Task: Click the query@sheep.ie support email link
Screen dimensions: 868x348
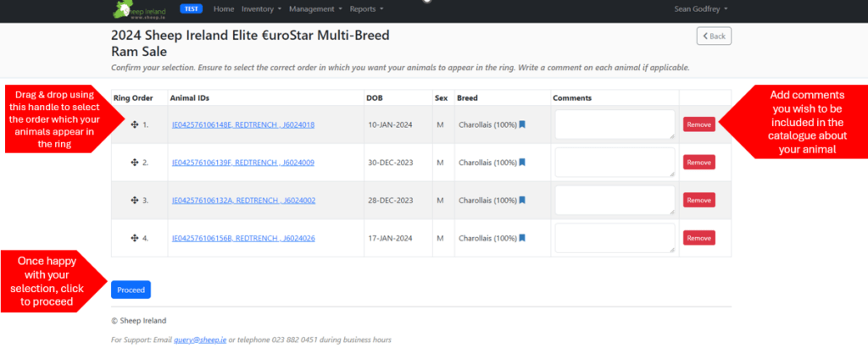Action: [200, 340]
